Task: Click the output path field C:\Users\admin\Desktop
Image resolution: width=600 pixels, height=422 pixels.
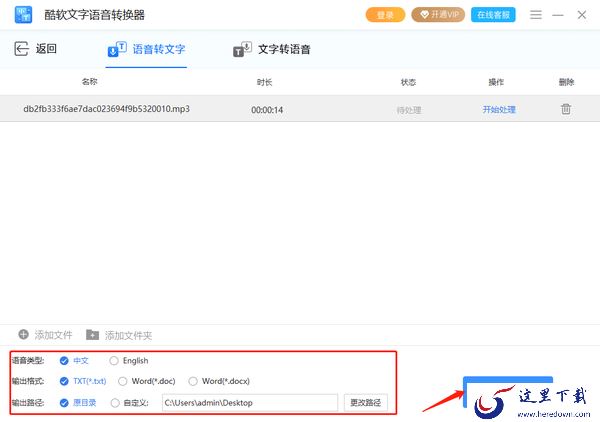Action: pyautogui.click(x=250, y=402)
